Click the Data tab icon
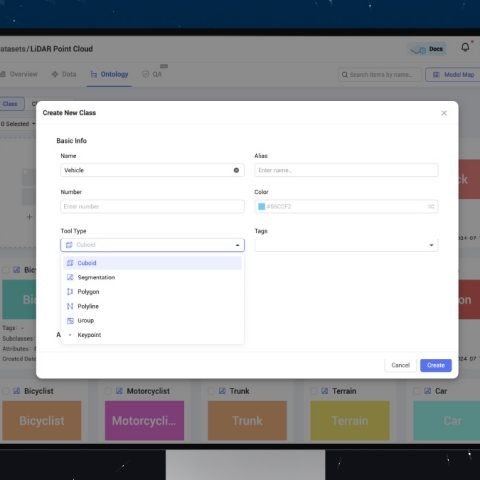480x480 pixels. (x=55, y=74)
